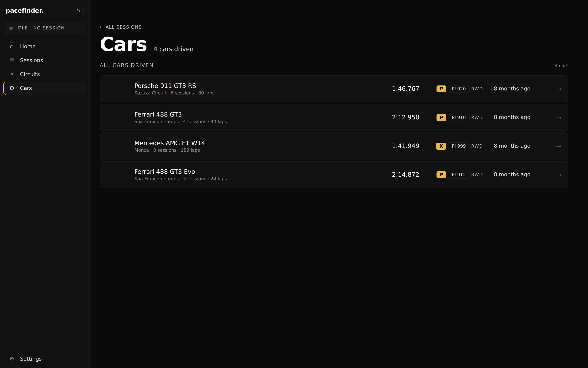Screen dimensions: 588x368
Task: Click lap time 2:14.872
Action: click(405, 175)
